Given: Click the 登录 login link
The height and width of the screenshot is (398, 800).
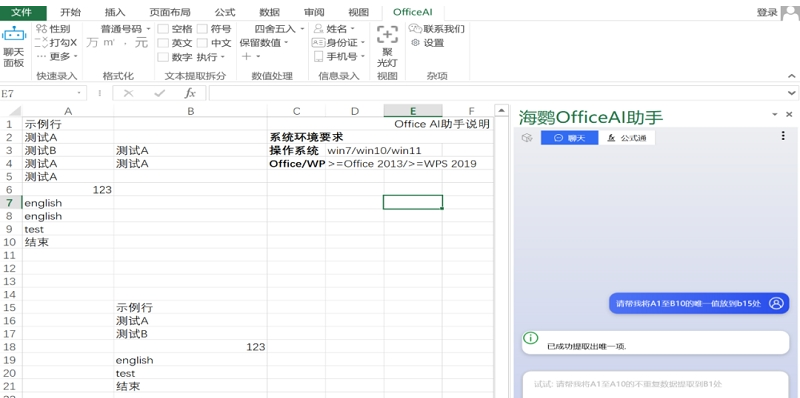Looking at the screenshot, I should pos(767,12).
